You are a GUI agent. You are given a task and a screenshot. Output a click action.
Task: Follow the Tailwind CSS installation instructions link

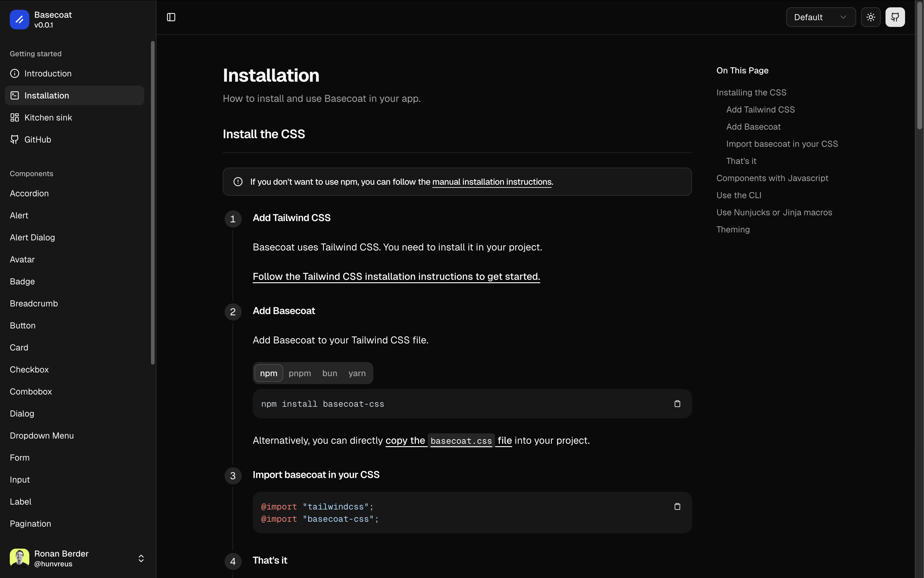(x=396, y=276)
